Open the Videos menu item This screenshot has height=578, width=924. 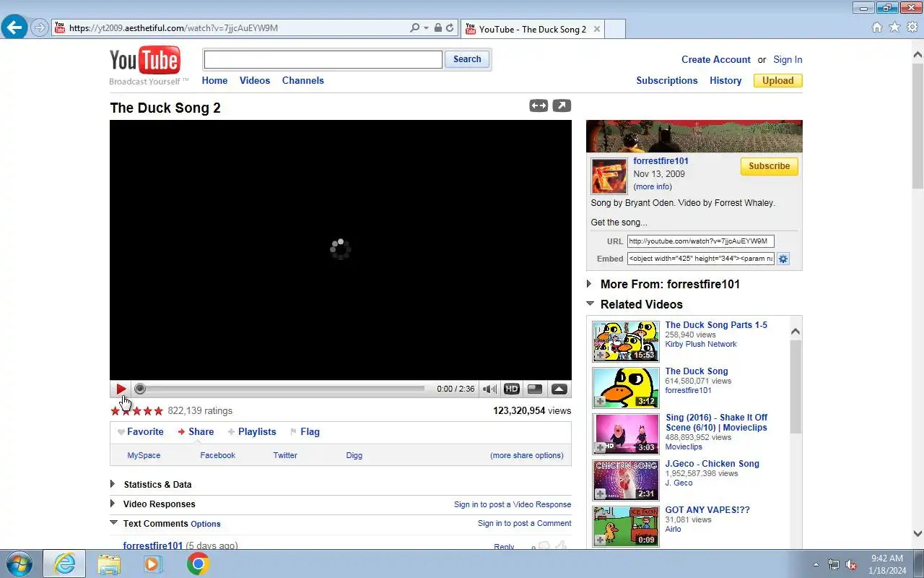coord(255,80)
